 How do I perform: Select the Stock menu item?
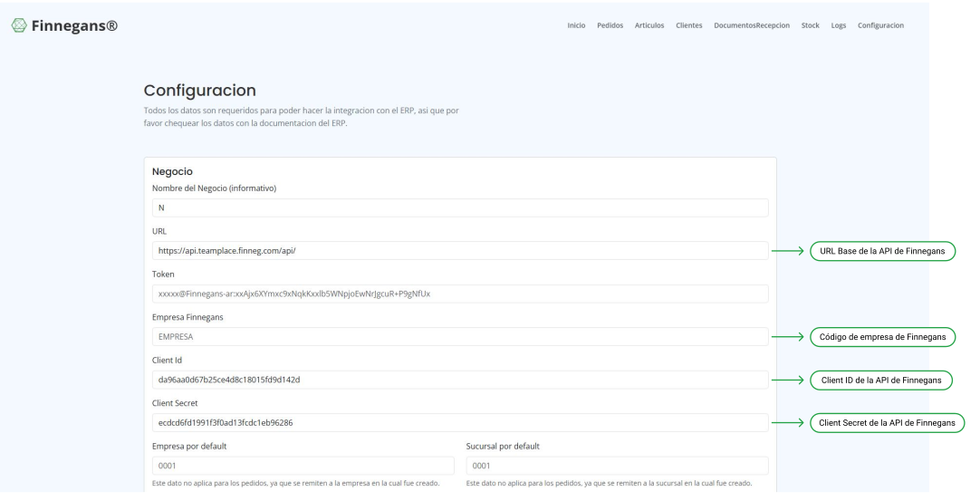tap(811, 24)
